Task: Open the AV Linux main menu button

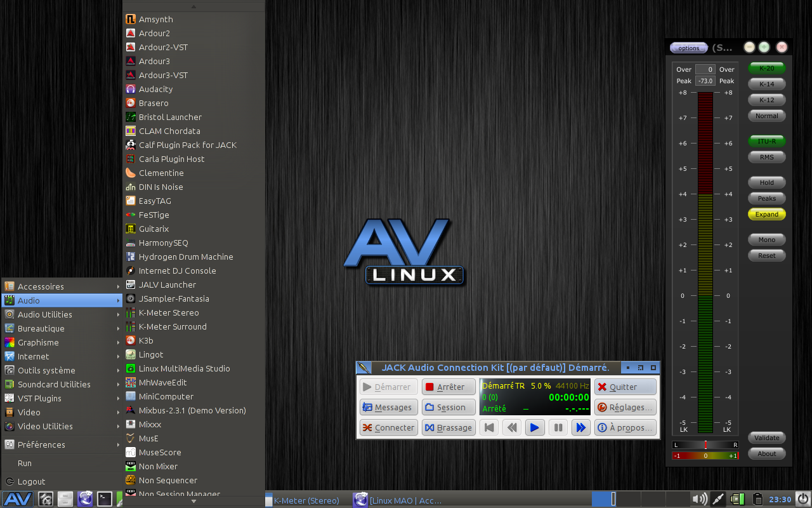Action: (x=18, y=499)
